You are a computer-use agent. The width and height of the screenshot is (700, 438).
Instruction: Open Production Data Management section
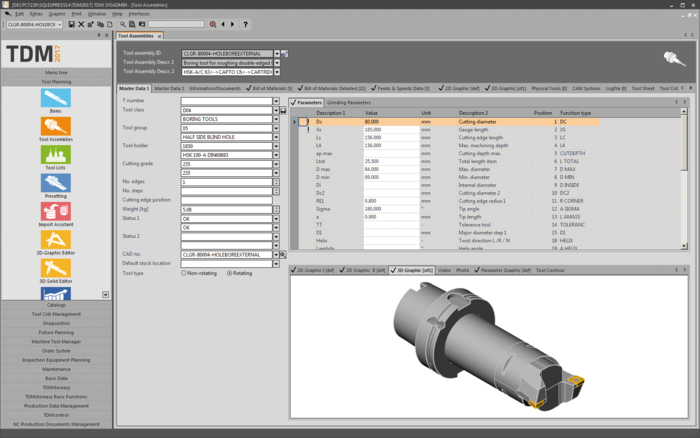tap(56, 406)
